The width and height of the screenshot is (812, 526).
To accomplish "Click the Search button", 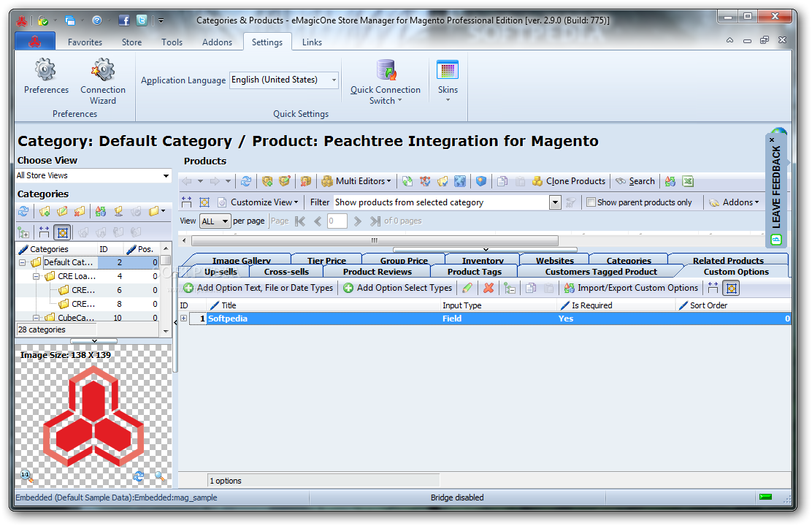I will pyautogui.click(x=635, y=181).
